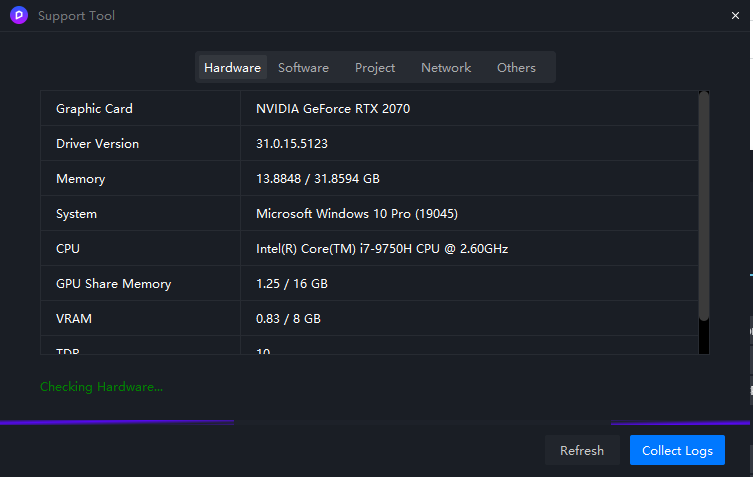Screen dimensions: 753x477
Task: Select the driver value 31.0.15.5123
Action: coord(292,144)
